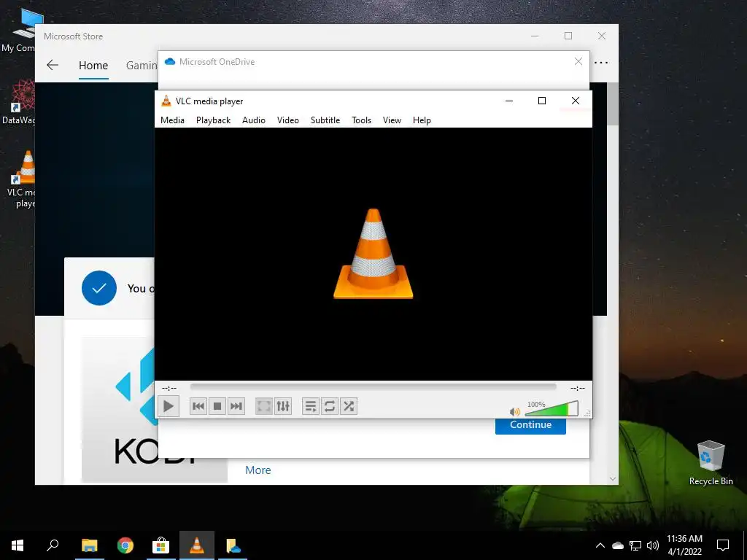This screenshot has height=560, width=747.
Task: Click the VLC cone logo in video area
Action: pyautogui.click(x=373, y=254)
